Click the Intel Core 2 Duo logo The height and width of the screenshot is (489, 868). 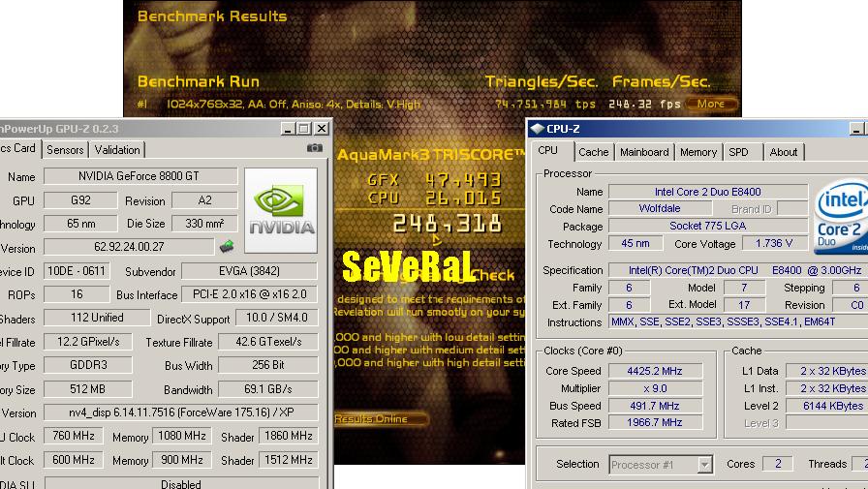coord(841,218)
